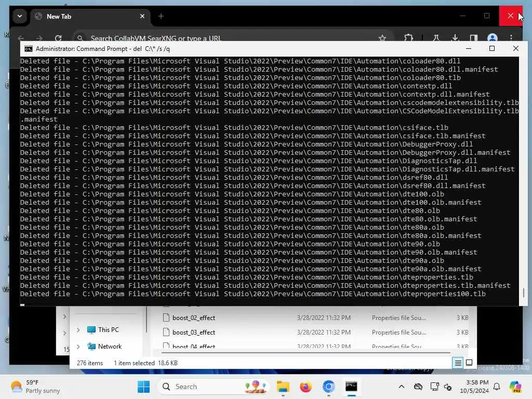Select This PC in navigation pane

click(108, 330)
